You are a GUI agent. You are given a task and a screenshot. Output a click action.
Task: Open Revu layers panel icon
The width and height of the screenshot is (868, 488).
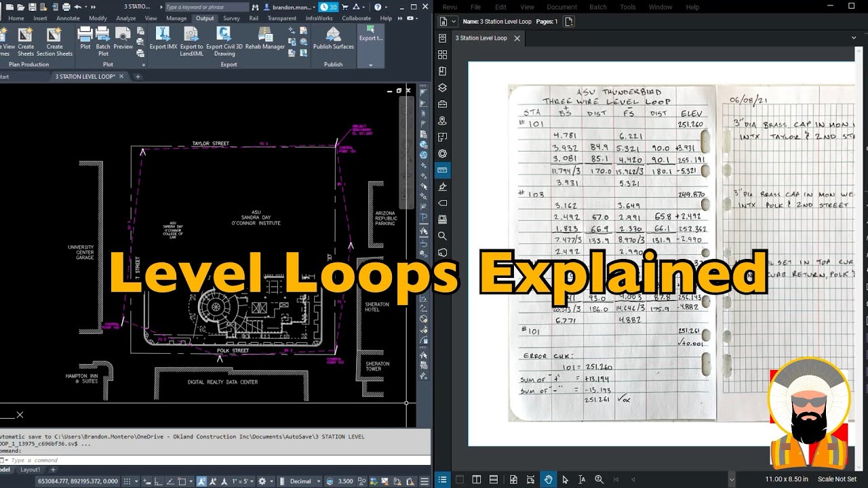pos(443,87)
